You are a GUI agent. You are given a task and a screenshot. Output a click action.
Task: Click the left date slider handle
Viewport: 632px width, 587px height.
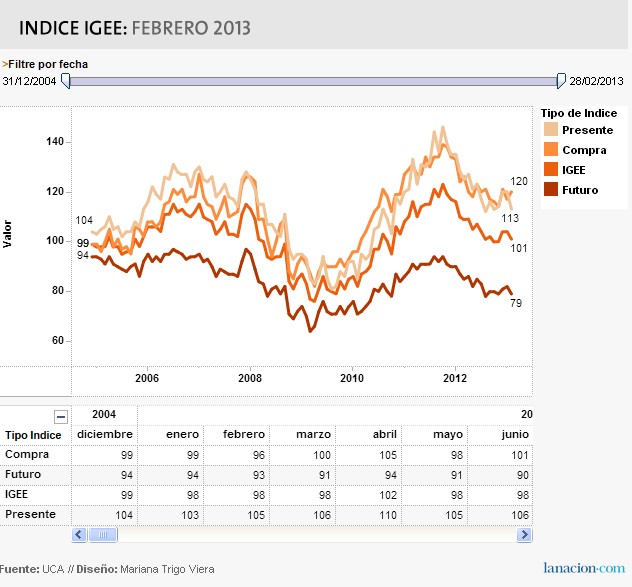pyautogui.click(x=66, y=80)
